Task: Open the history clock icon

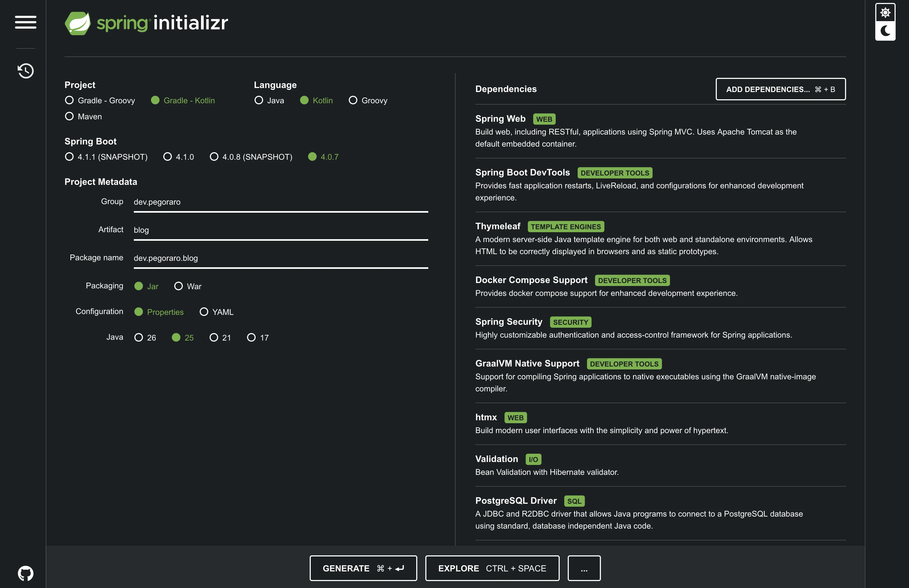Action: point(26,71)
